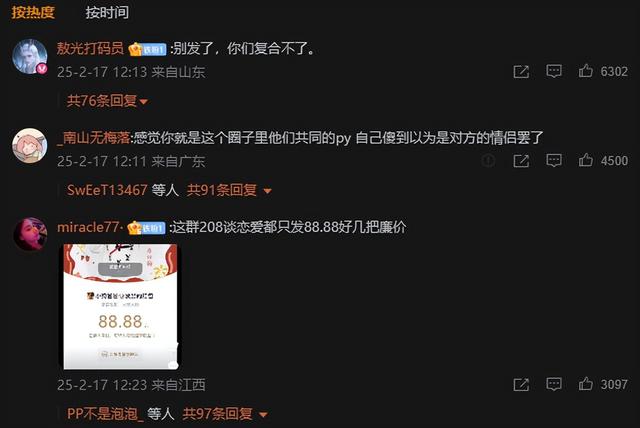This screenshot has width=640, height=428.
Task: Open SwEeT13467's profile link
Action: pos(107,190)
